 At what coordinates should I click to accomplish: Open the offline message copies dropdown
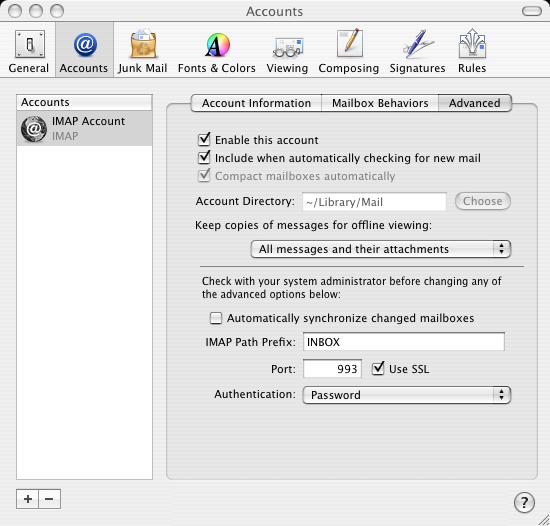[381, 249]
